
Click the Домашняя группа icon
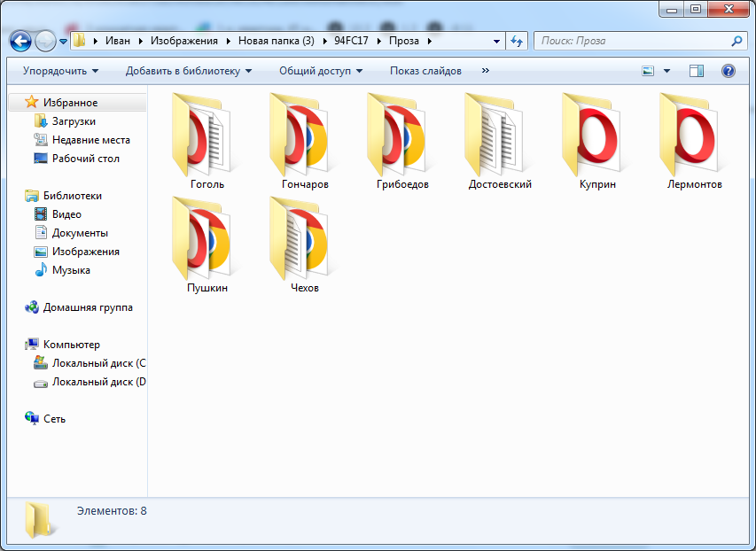[x=32, y=307]
